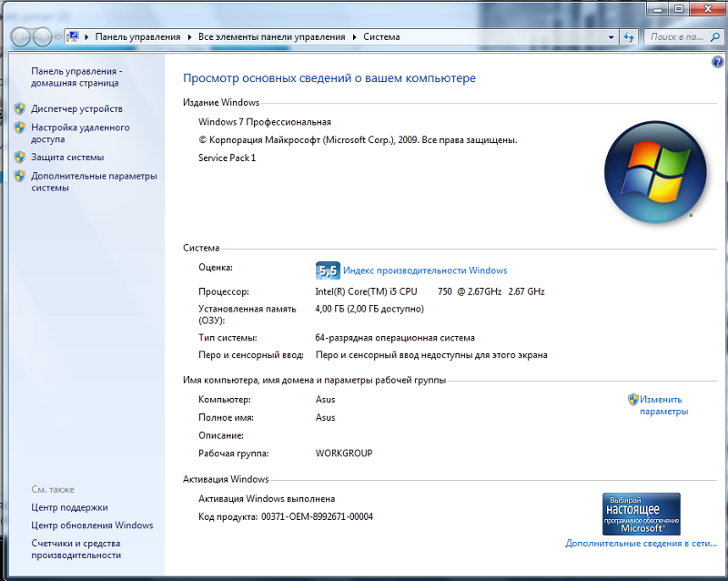Click 64-разрядная операционная система text
This screenshot has width=728, height=581.
pyautogui.click(x=395, y=338)
